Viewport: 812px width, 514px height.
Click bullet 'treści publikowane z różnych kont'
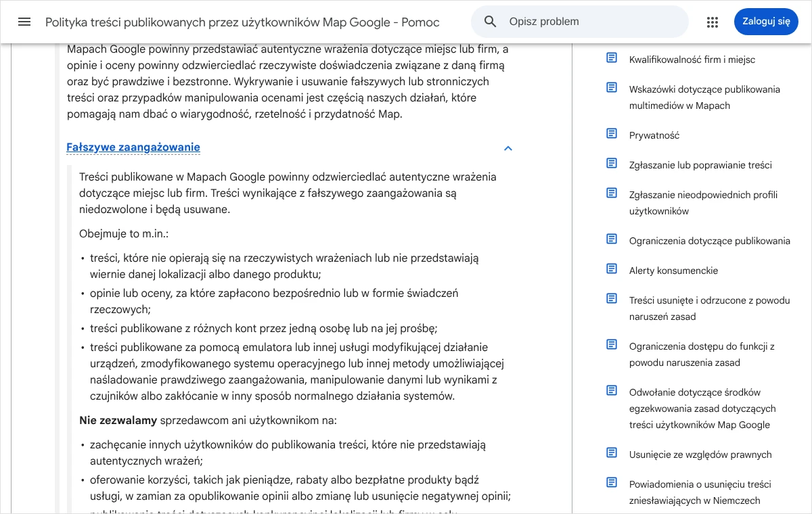pyautogui.click(x=264, y=329)
